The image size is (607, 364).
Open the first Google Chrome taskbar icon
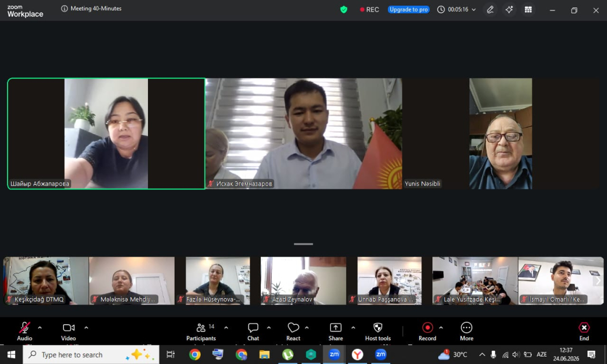click(x=195, y=354)
